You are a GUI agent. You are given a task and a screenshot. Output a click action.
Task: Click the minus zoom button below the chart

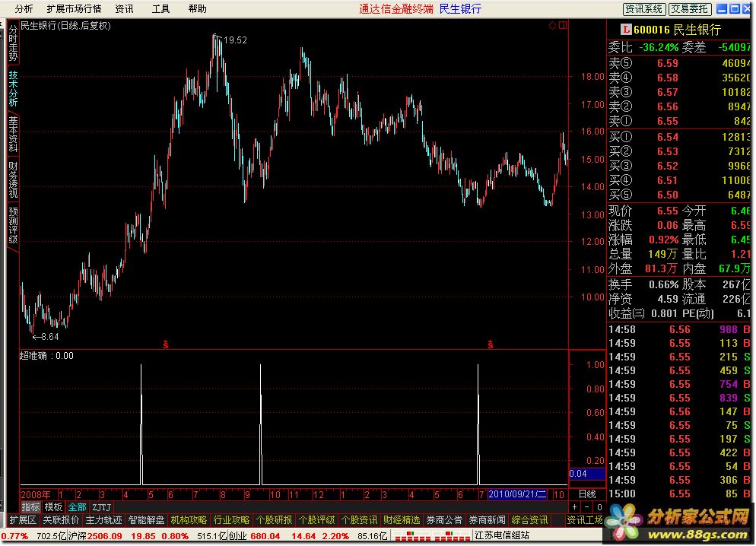pyautogui.click(x=586, y=507)
